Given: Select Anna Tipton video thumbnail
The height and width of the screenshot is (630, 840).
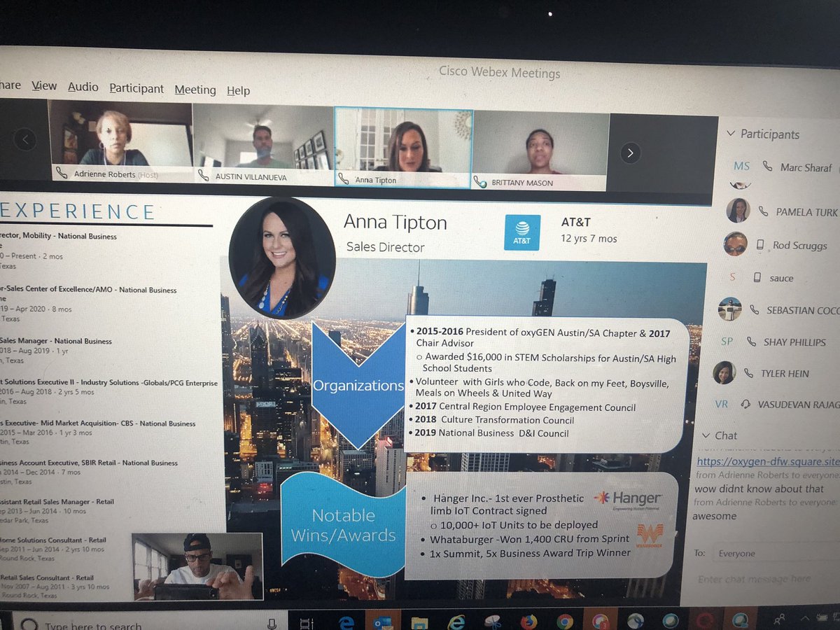Looking at the screenshot, I should [x=403, y=148].
